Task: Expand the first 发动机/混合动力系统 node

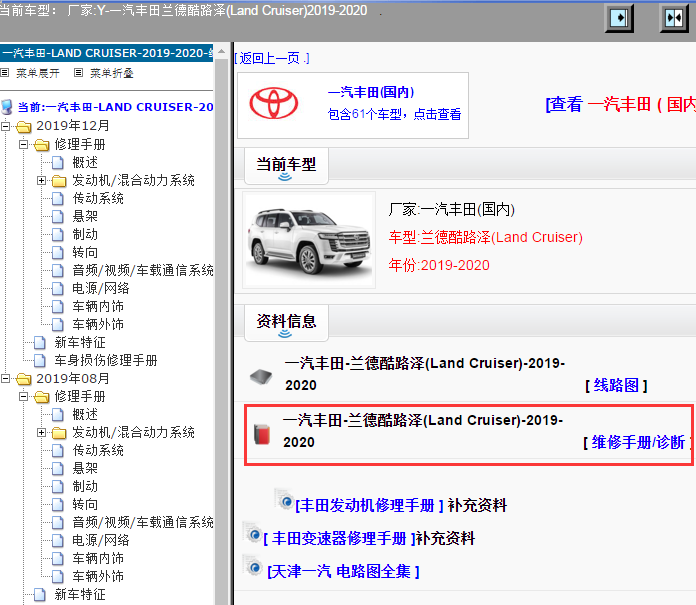Action: tap(42, 181)
